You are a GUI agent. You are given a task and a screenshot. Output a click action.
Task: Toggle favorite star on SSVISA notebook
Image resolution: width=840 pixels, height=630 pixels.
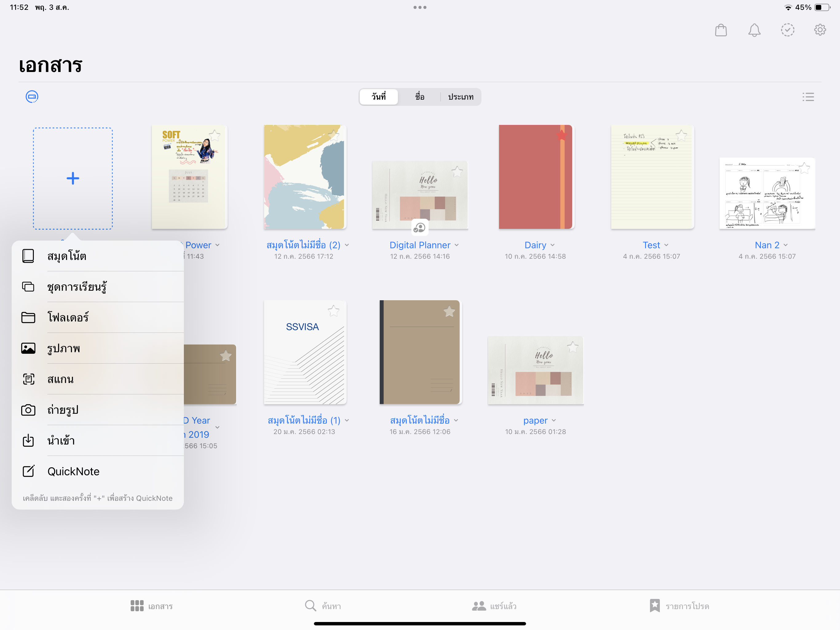pyautogui.click(x=333, y=311)
